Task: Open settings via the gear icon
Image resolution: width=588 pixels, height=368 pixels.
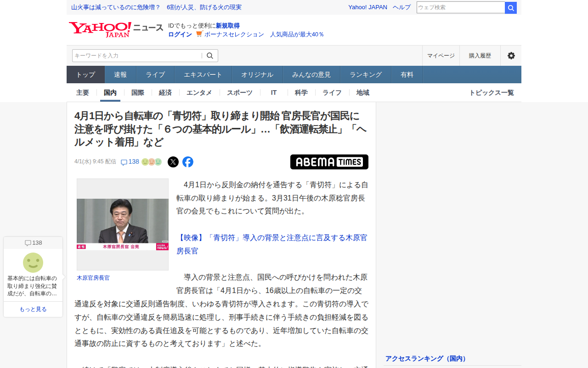Action: (x=511, y=56)
